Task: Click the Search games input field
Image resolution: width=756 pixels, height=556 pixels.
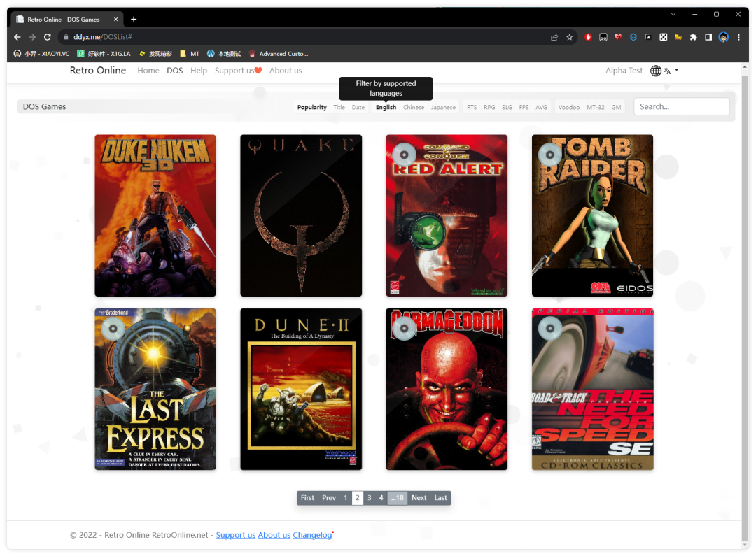Action: 681,107
